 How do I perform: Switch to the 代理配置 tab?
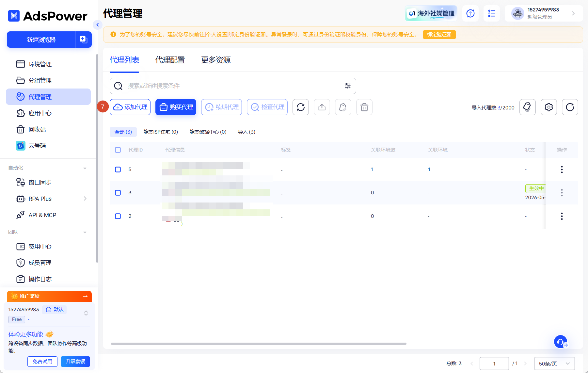[x=170, y=60]
